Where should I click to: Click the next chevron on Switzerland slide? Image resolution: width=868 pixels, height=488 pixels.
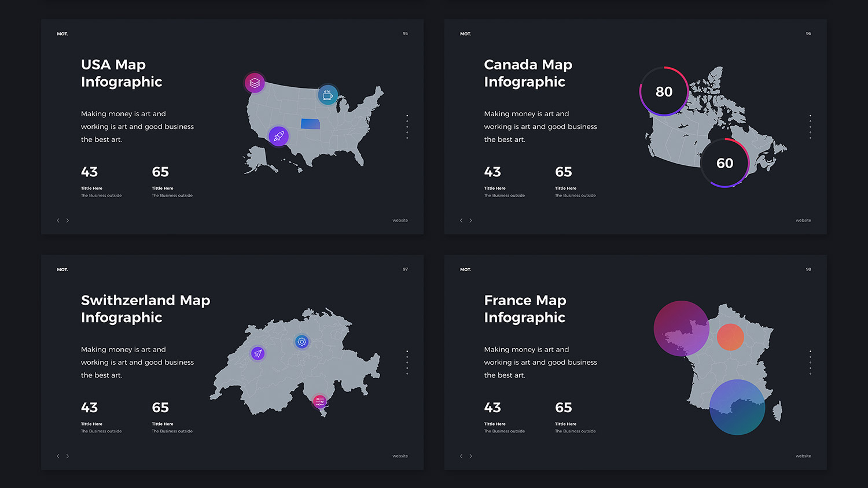pyautogui.click(x=68, y=456)
